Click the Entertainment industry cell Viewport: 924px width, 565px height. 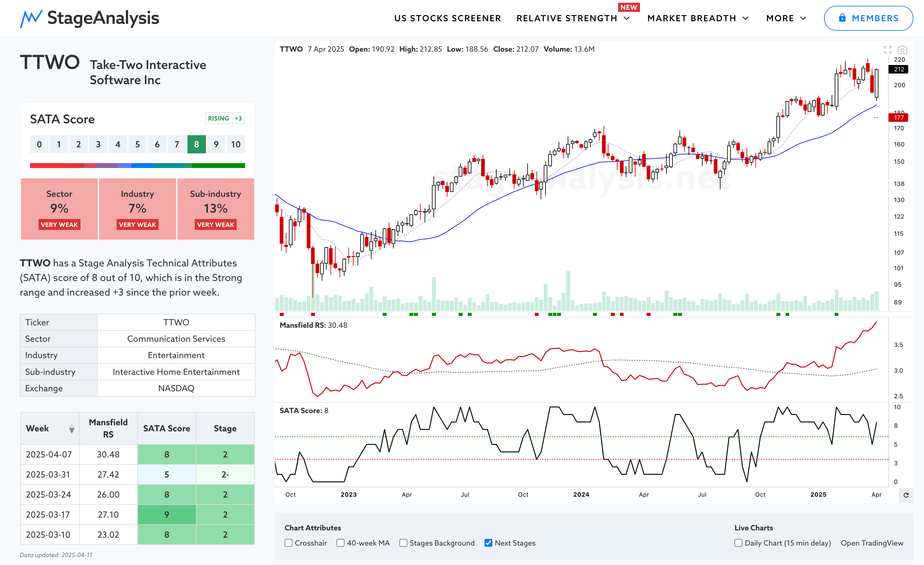176,355
